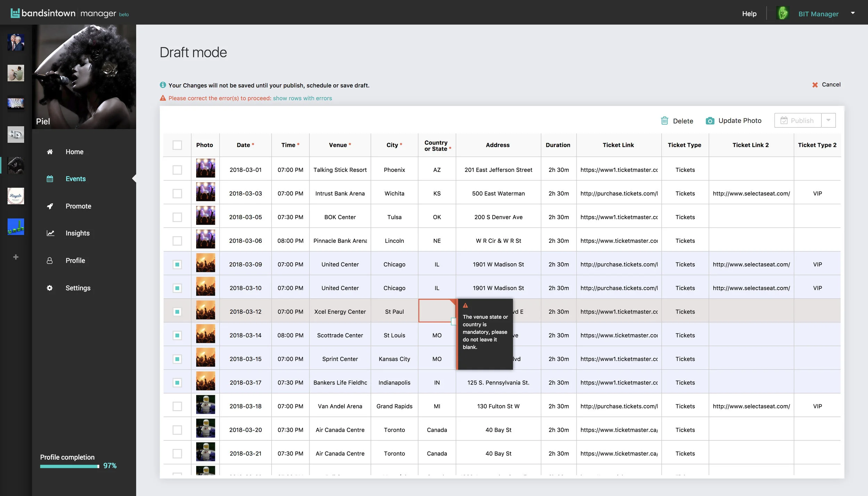This screenshot has height=496, width=868.
Task: Click the Profile person icon
Action: (50, 261)
